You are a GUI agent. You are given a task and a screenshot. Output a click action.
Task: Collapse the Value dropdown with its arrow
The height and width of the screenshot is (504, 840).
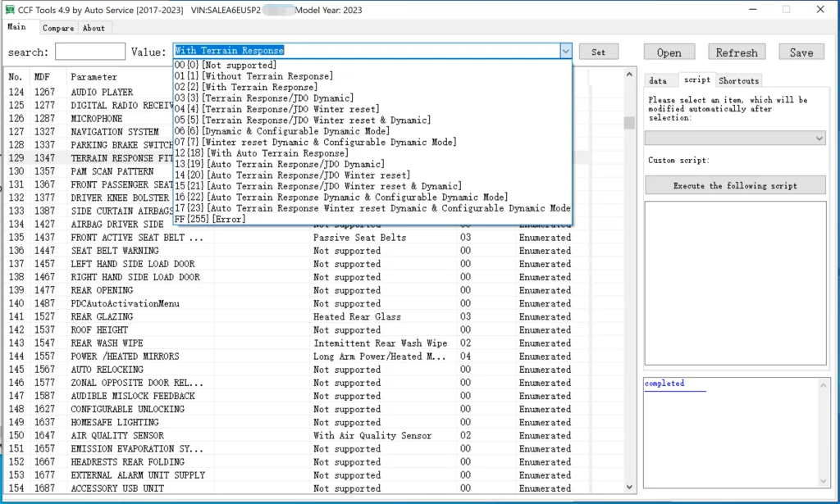point(566,51)
